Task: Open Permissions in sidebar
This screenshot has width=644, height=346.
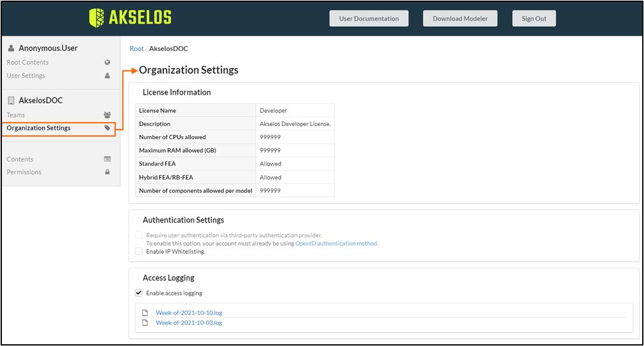Action: pyautogui.click(x=24, y=172)
